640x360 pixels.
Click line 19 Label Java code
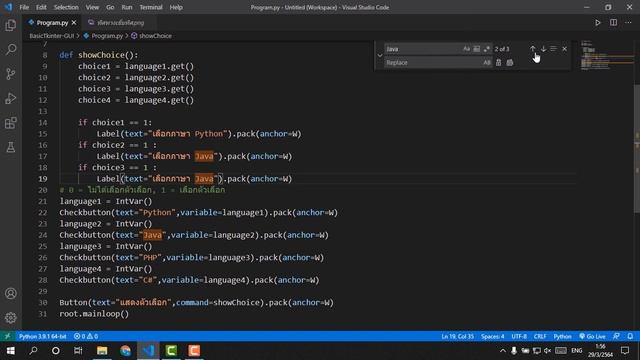click(x=194, y=179)
